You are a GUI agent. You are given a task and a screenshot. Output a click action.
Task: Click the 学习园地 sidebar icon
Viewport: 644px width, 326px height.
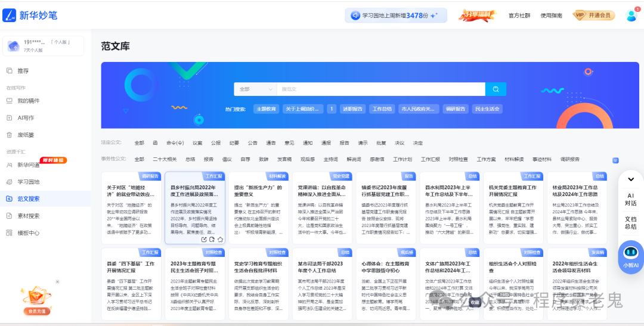[10, 182]
